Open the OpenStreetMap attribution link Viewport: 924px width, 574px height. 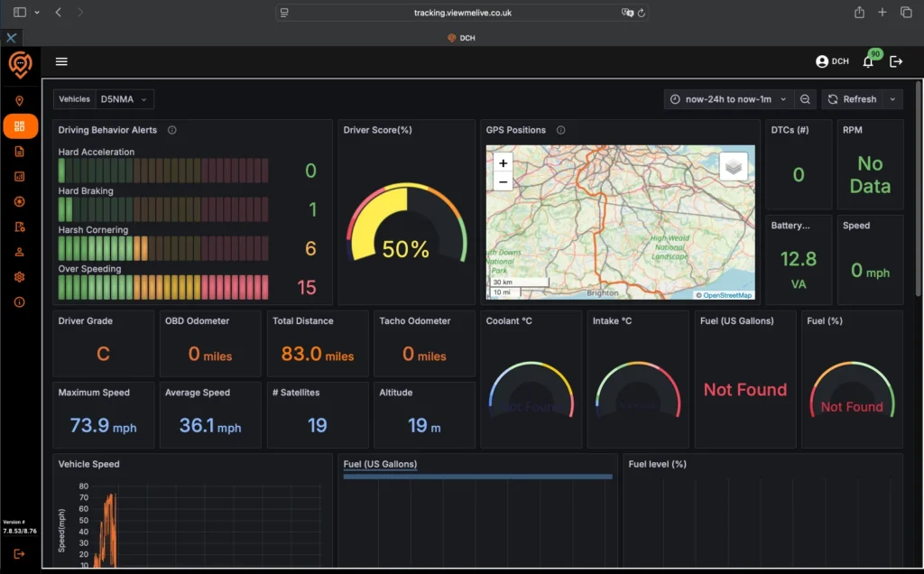click(x=727, y=295)
